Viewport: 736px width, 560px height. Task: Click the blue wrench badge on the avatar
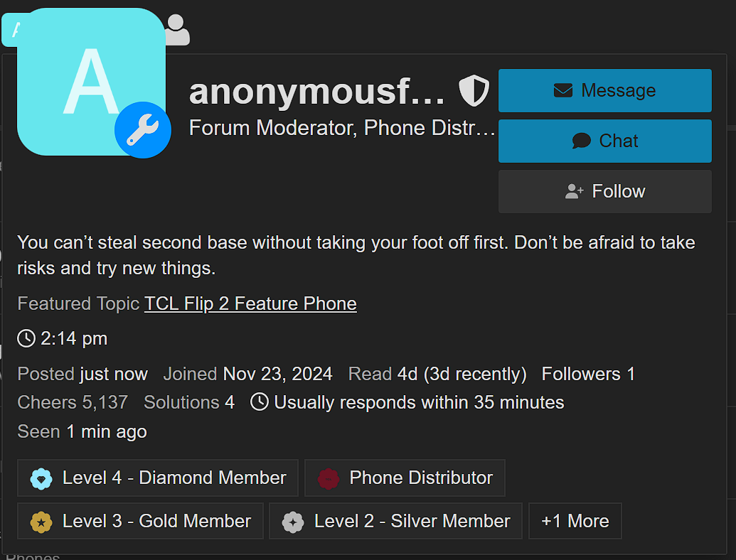[143, 130]
